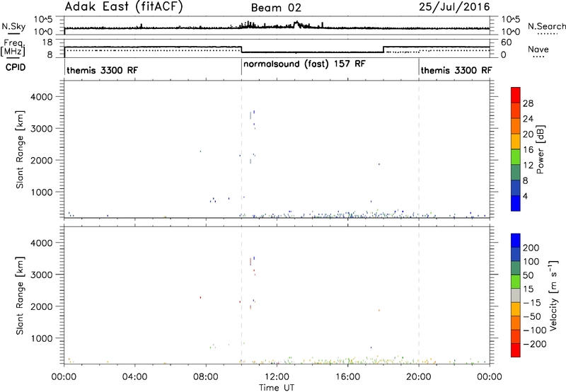Click the 'Freq. [MHz]' axis label

(x=13, y=48)
